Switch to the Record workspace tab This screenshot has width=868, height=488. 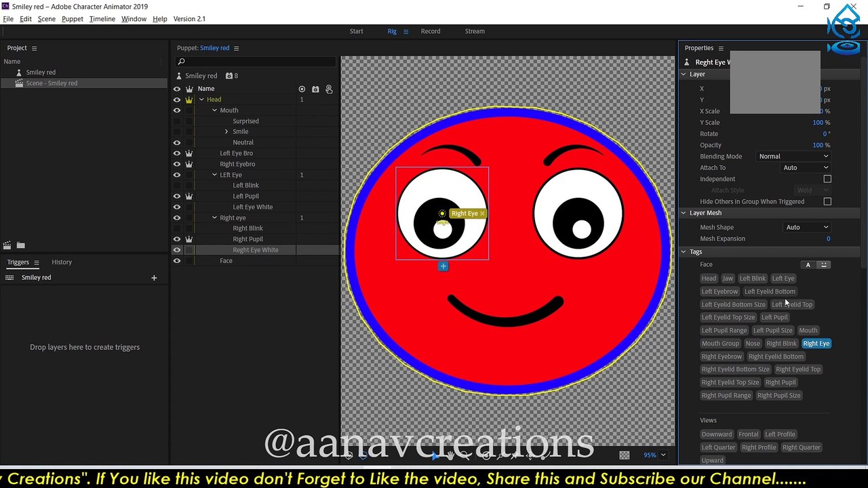(x=431, y=32)
